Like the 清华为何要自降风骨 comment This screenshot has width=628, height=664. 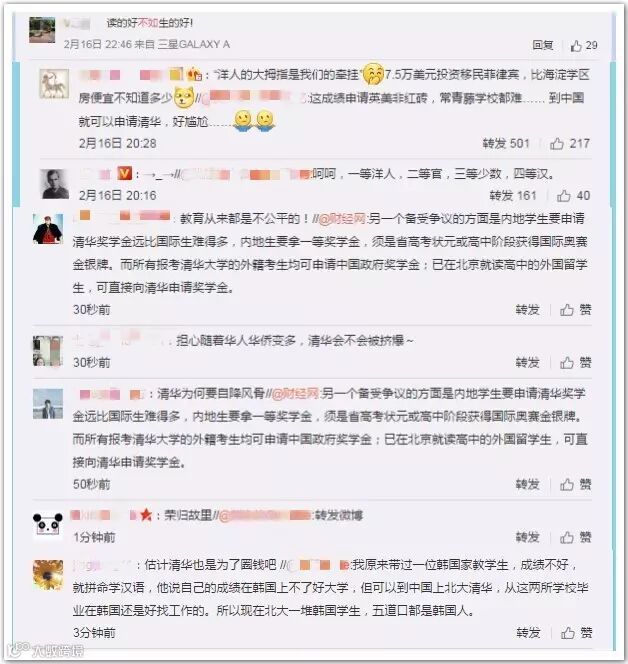(x=575, y=484)
